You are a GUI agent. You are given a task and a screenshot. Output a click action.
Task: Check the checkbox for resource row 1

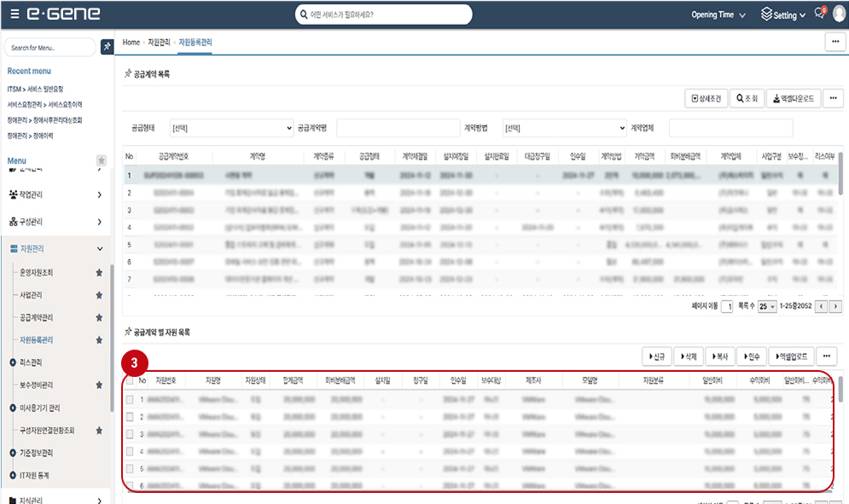(130, 399)
